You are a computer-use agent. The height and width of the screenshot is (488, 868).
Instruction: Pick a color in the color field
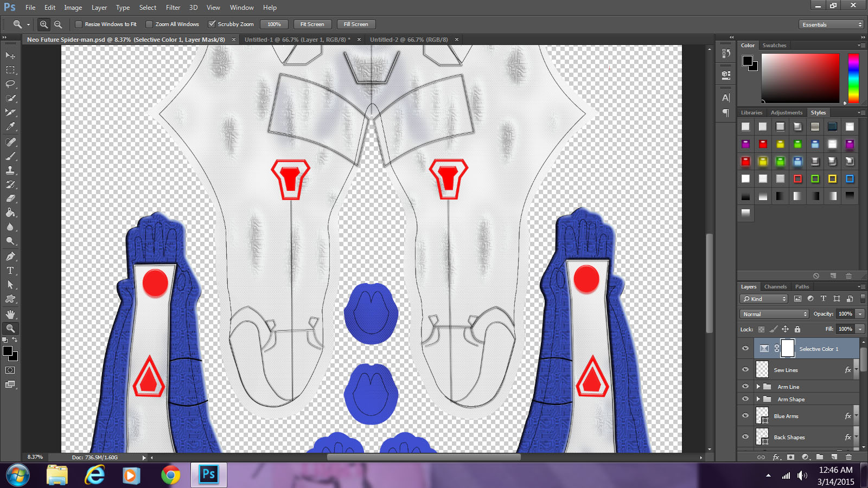[800, 78]
